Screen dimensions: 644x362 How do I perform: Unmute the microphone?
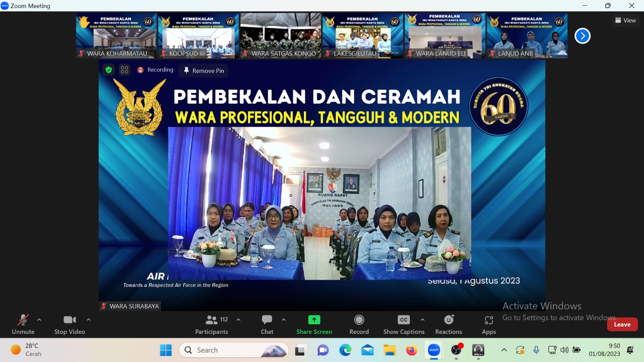pyautogui.click(x=23, y=324)
